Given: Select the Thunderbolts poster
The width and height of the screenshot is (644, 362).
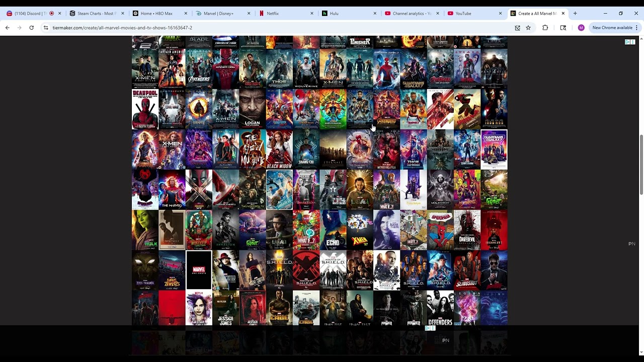Looking at the screenshot, I should click(x=253, y=190).
